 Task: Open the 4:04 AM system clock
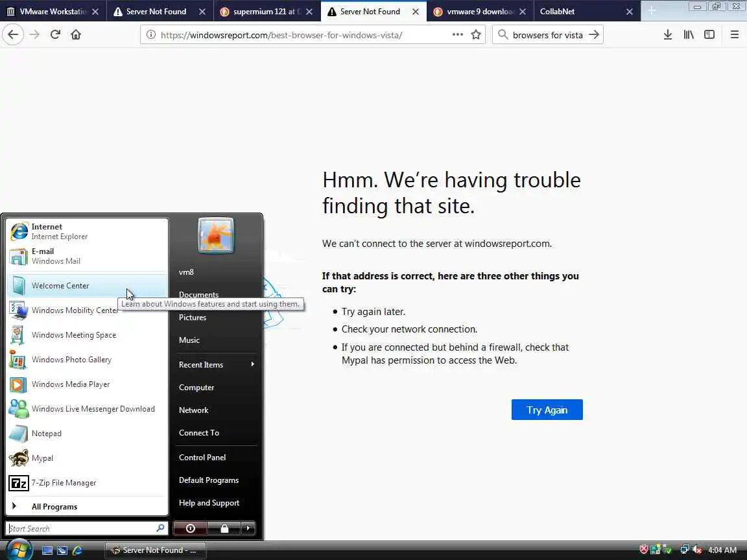(x=722, y=550)
